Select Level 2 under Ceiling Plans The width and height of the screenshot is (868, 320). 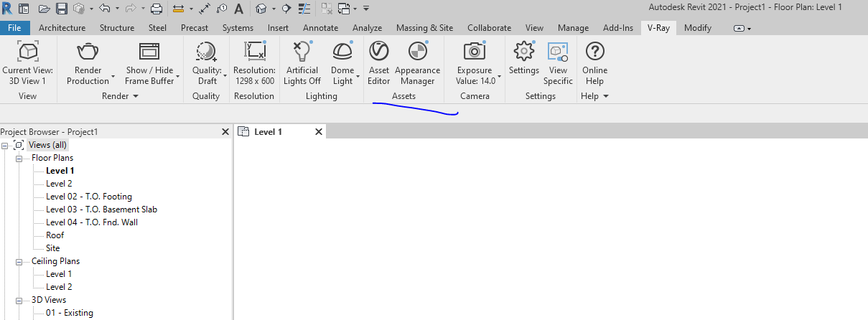tap(59, 287)
